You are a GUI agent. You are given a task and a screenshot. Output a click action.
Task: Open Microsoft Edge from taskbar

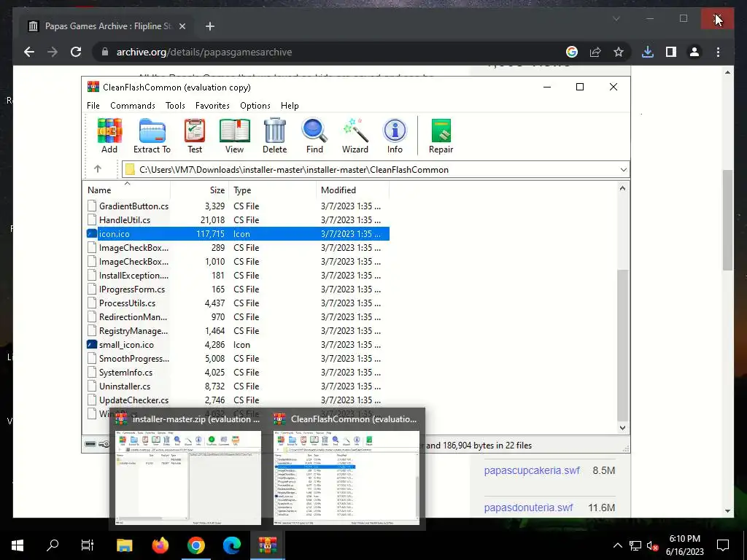[231, 545]
